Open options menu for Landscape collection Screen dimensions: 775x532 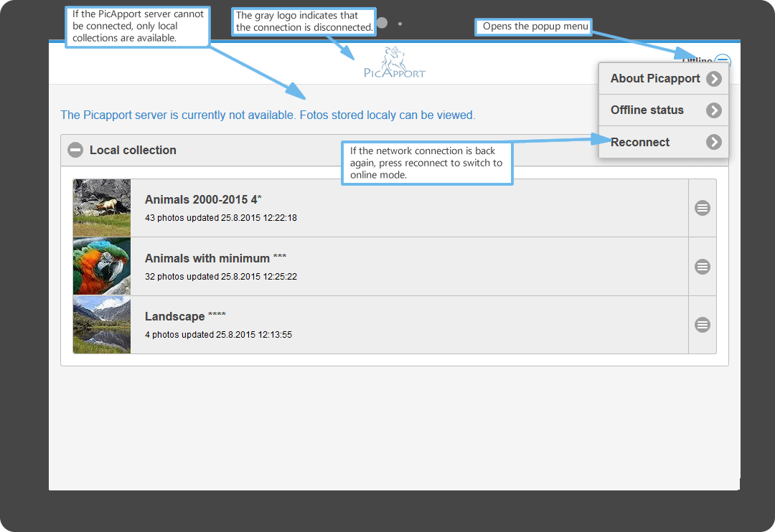pyautogui.click(x=703, y=325)
